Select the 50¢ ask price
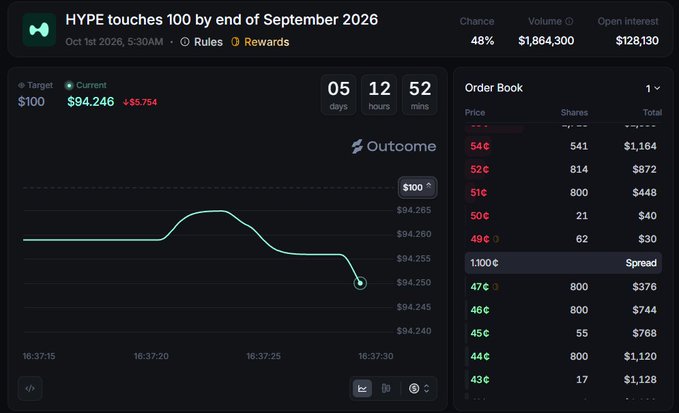 (x=480, y=216)
